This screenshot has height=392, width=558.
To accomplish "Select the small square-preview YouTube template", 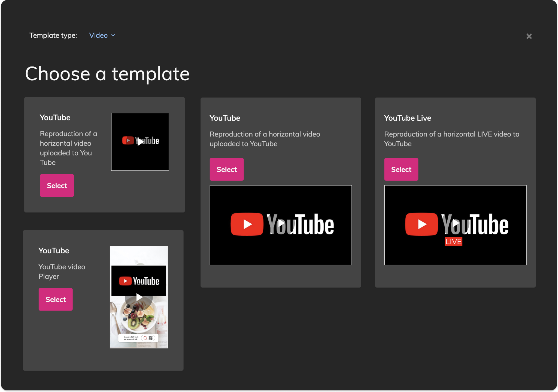I will click(57, 186).
